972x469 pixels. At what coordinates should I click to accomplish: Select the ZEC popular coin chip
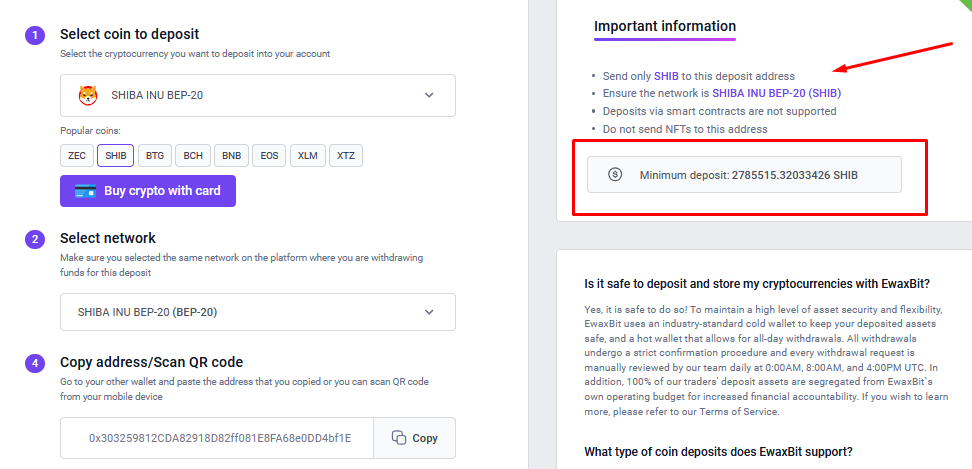pos(76,155)
